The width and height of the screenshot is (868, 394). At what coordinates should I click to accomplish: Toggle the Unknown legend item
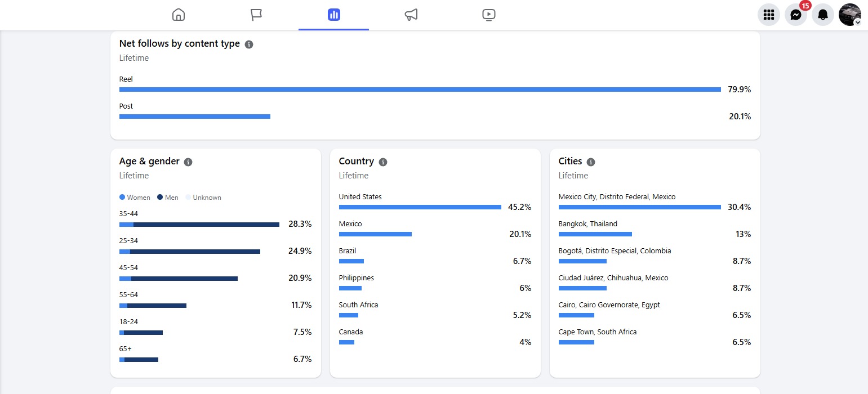[203, 198]
